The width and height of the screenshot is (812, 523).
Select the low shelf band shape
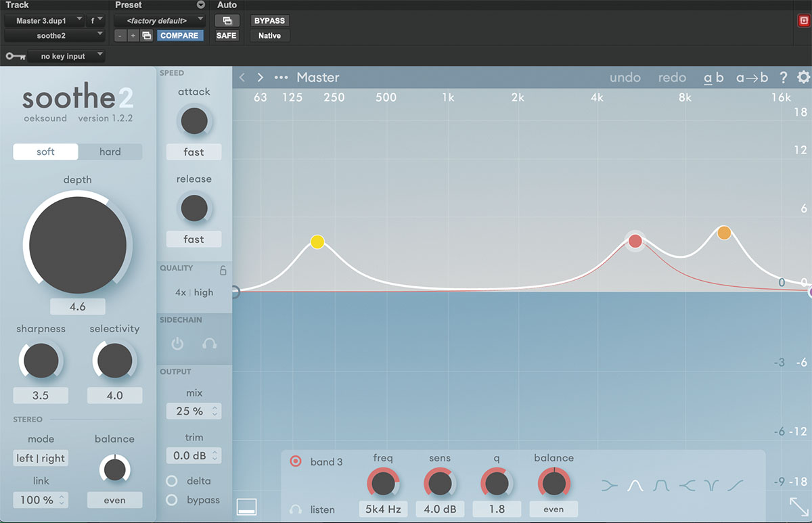point(610,485)
